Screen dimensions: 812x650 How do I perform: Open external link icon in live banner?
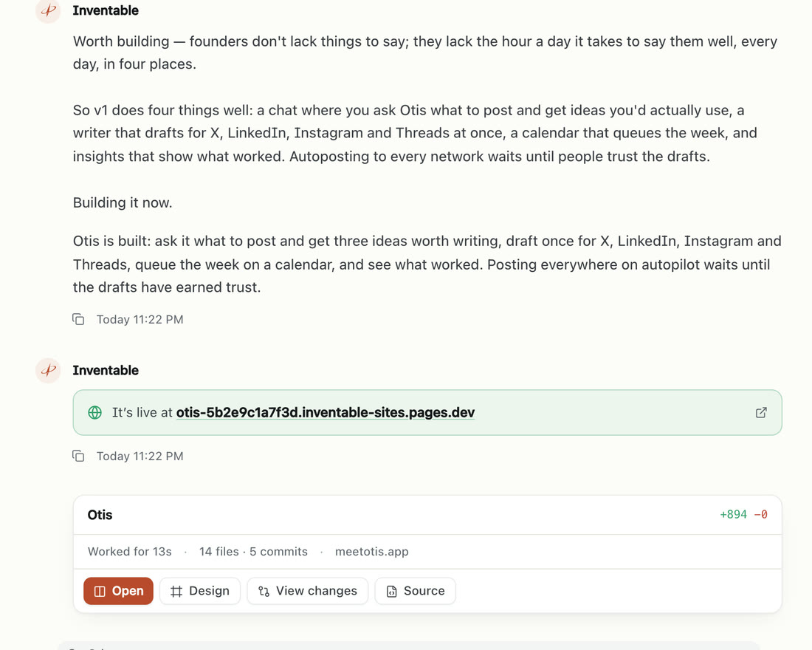pos(761,413)
